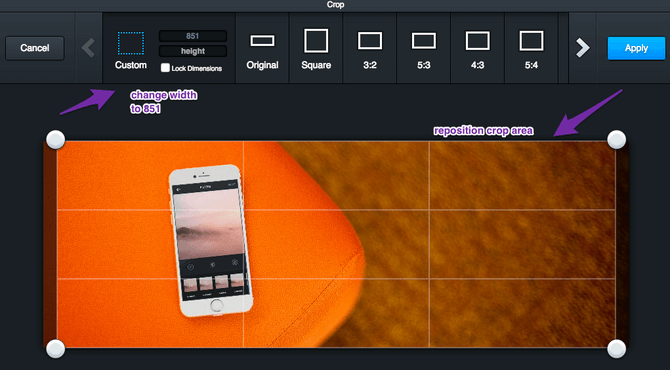The height and width of the screenshot is (370, 670).
Task: Pick the 3:2 crop ratio
Action: [x=370, y=41]
